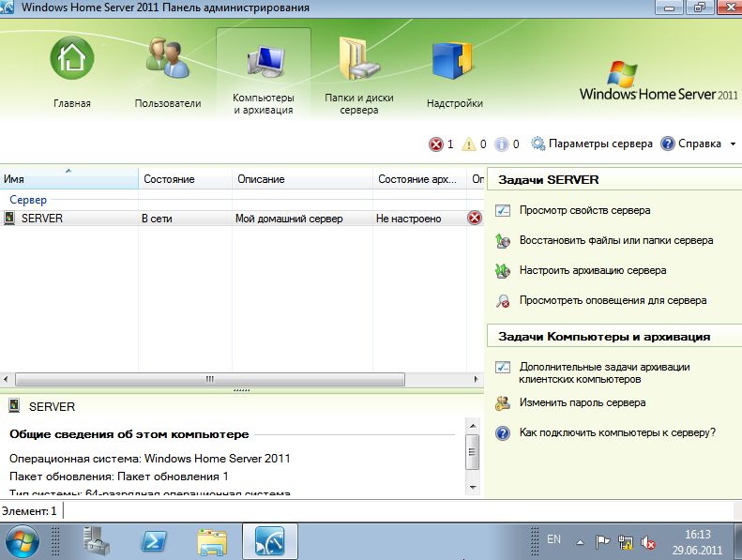Click the Не настроено backup status cell

(x=408, y=219)
